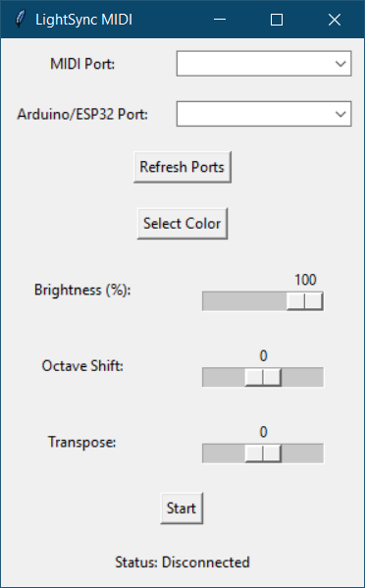Click the Status: Disconnected label
The height and width of the screenshot is (588, 365).
point(182,562)
